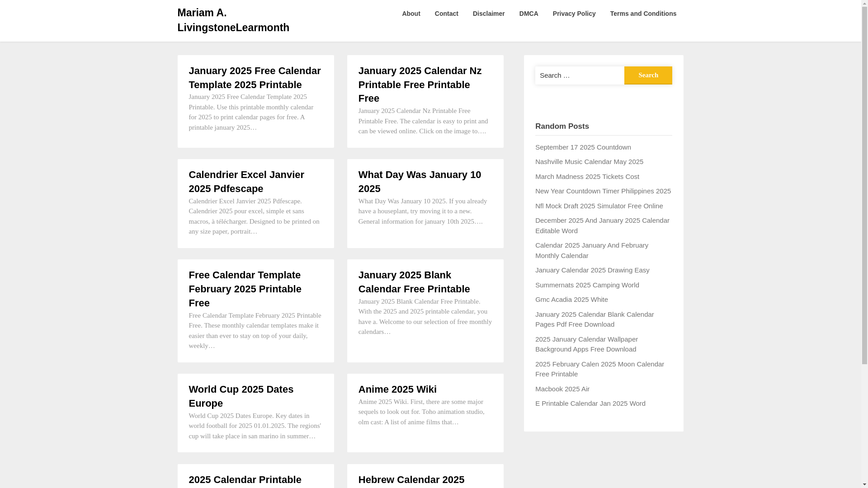This screenshot has width=868, height=488.
Task: Open Nfl Mock Draft 2025 Simulator link
Action: coord(599,206)
